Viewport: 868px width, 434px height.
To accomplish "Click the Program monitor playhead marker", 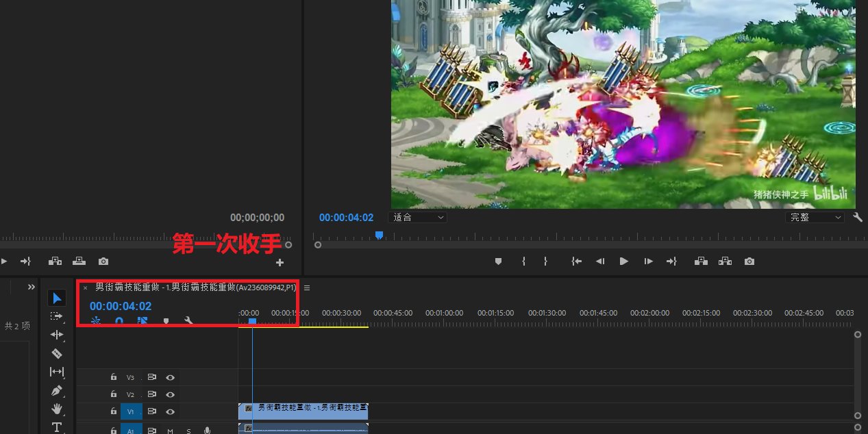I will pyautogui.click(x=379, y=235).
